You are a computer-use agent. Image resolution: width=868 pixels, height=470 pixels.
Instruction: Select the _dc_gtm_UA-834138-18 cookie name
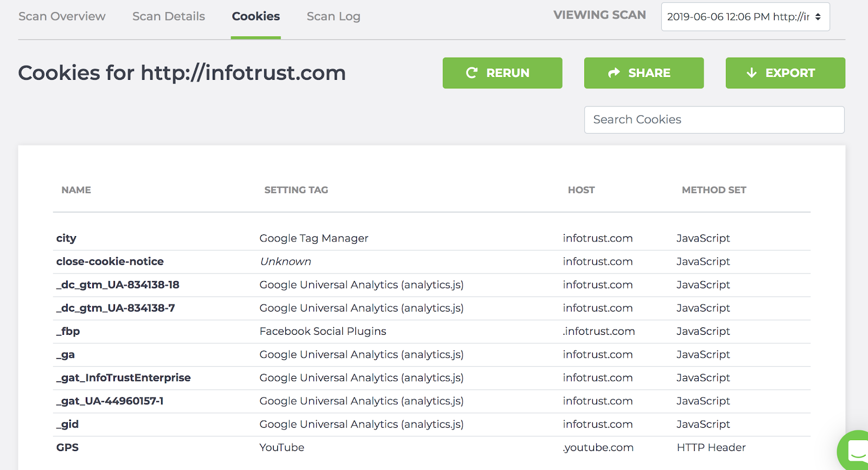[118, 285]
